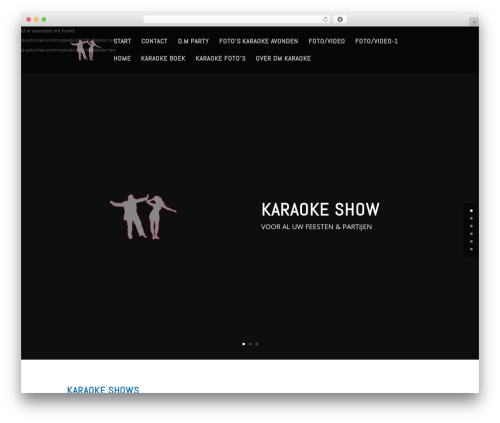Select the second slider pagination dot
The height and width of the screenshot is (423, 500).
(x=250, y=344)
